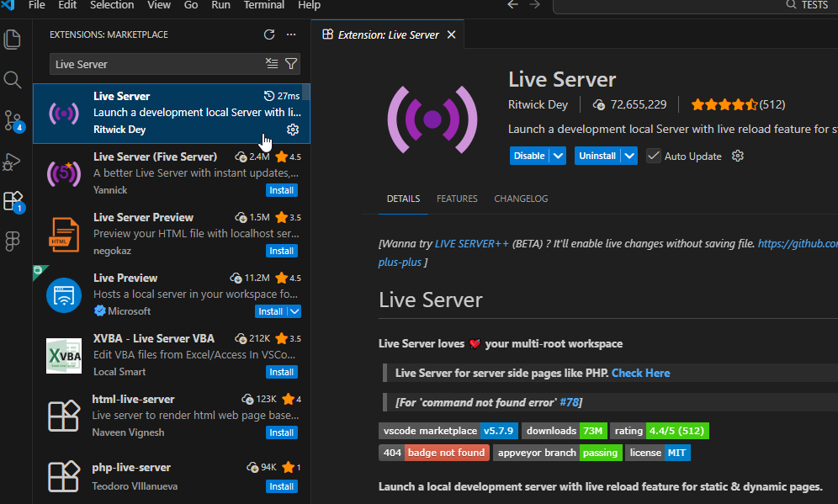
Task: Expand Live Preview Install dropdown arrow
Action: [294, 311]
